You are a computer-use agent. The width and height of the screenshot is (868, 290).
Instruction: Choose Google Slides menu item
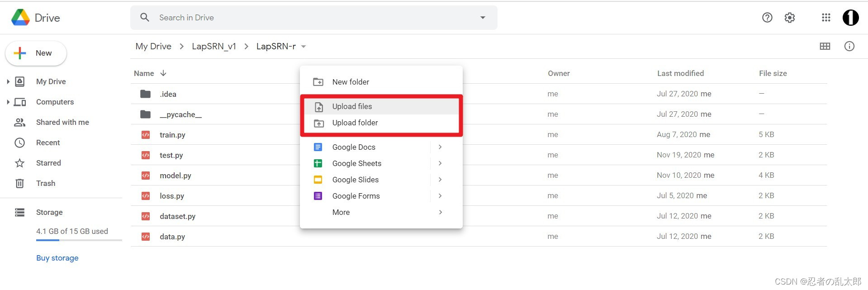point(381,180)
